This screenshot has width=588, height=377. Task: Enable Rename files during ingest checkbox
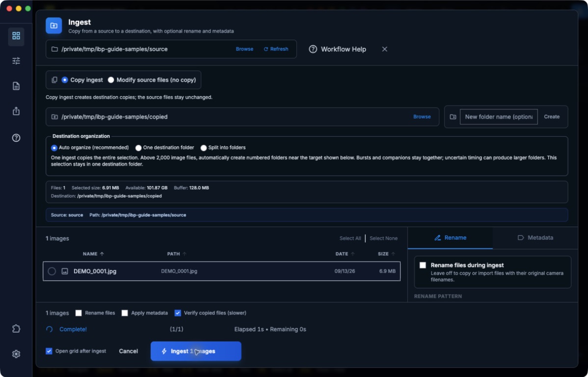click(423, 265)
